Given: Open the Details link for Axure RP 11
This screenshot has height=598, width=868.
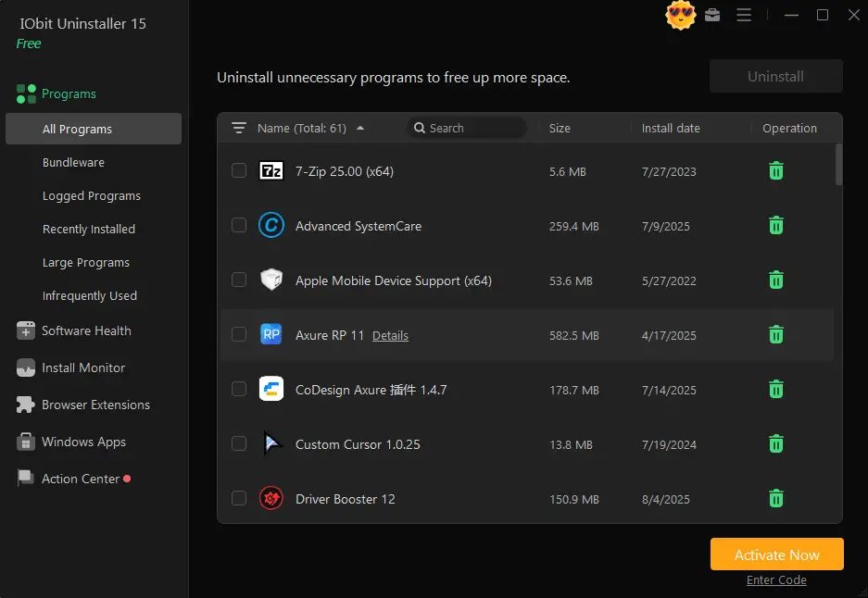Looking at the screenshot, I should coord(390,335).
